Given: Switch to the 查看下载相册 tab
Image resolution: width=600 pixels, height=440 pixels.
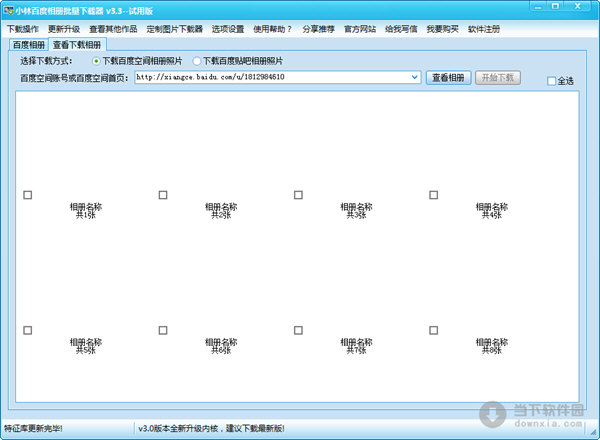Looking at the screenshot, I should click(77, 44).
